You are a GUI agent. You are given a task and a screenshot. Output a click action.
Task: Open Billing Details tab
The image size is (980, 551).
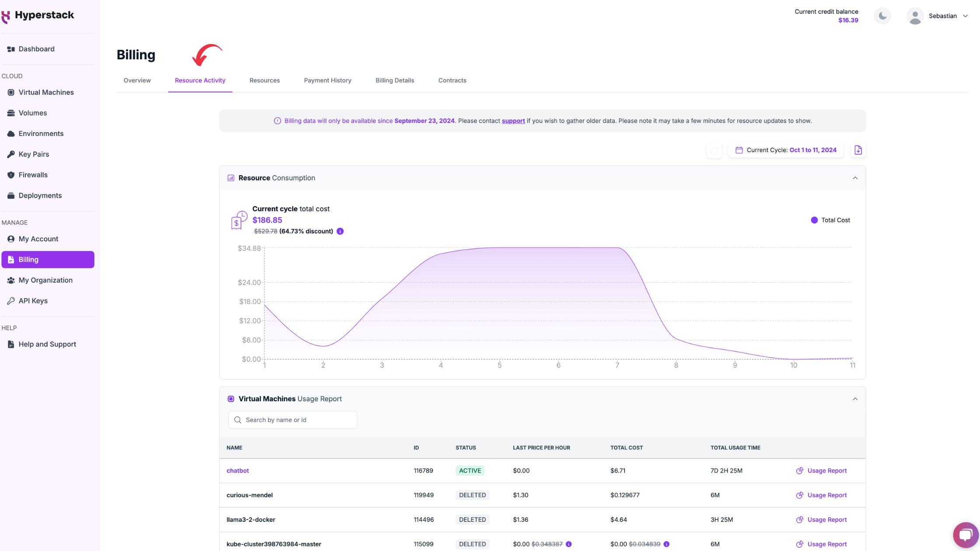pos(395,80)
